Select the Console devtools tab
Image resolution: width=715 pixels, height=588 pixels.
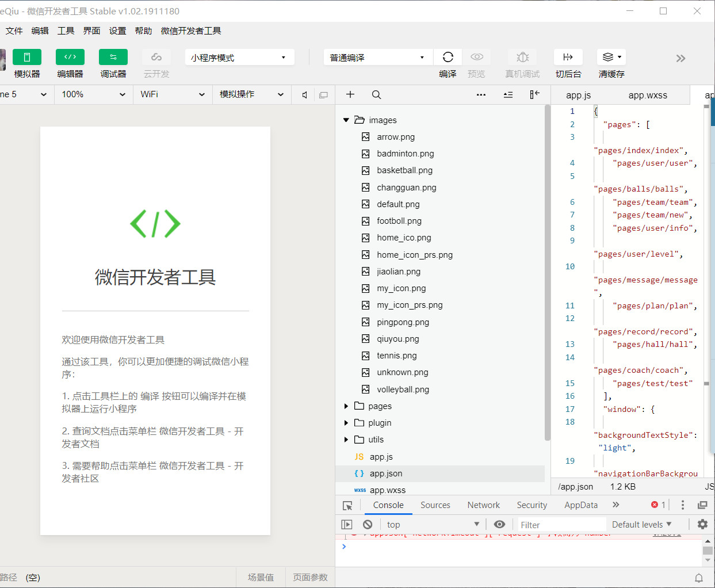point(388,505)
